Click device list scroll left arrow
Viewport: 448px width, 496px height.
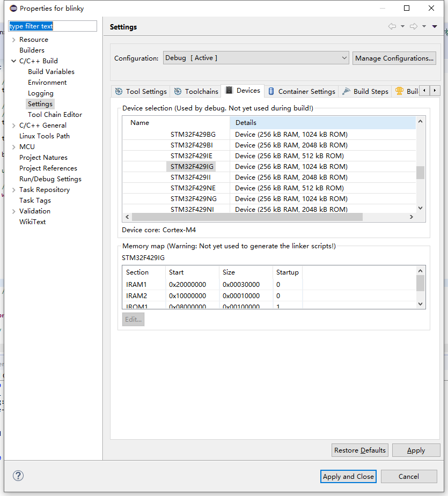click(x=127, y=217)
